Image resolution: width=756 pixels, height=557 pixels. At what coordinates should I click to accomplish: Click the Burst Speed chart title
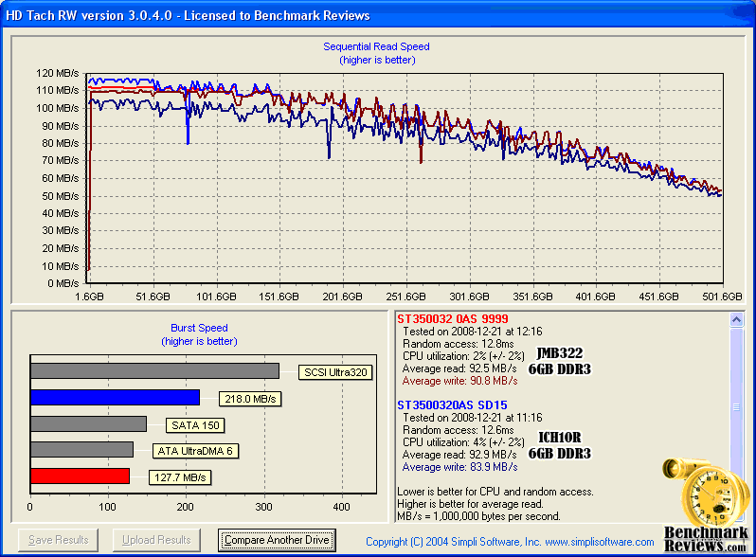click(x=199, y=328)
